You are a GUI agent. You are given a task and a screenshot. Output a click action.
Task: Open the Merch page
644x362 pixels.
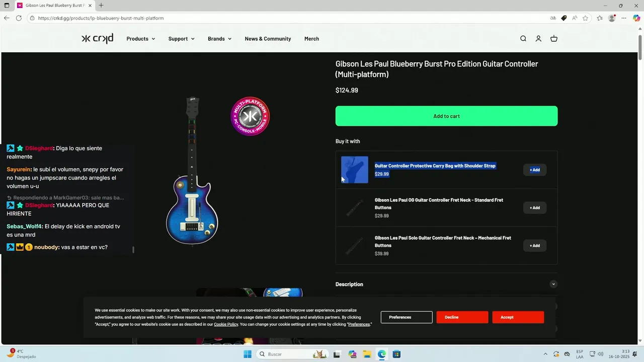(x=311, y=39)
